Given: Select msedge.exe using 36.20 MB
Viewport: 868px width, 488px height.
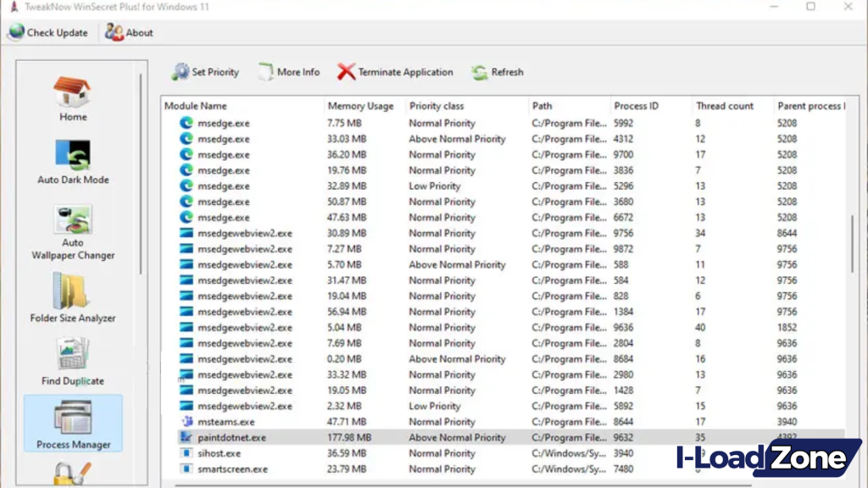Looking at the screenshot, I should 511,154.
